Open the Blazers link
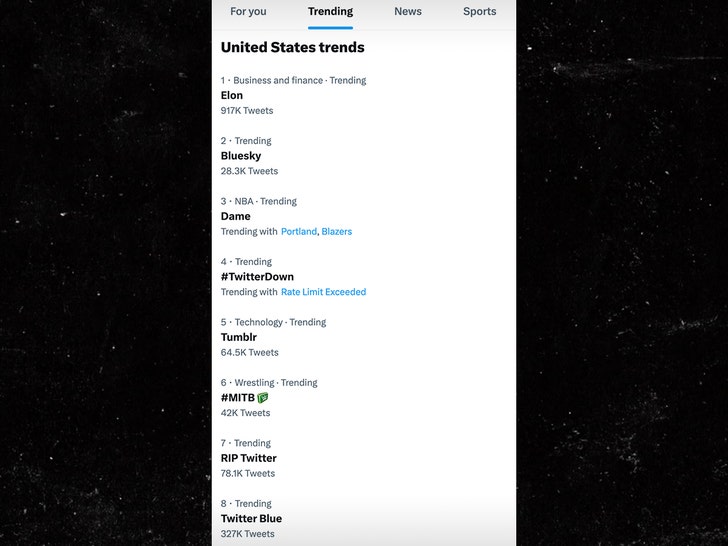 coord(337,232)
